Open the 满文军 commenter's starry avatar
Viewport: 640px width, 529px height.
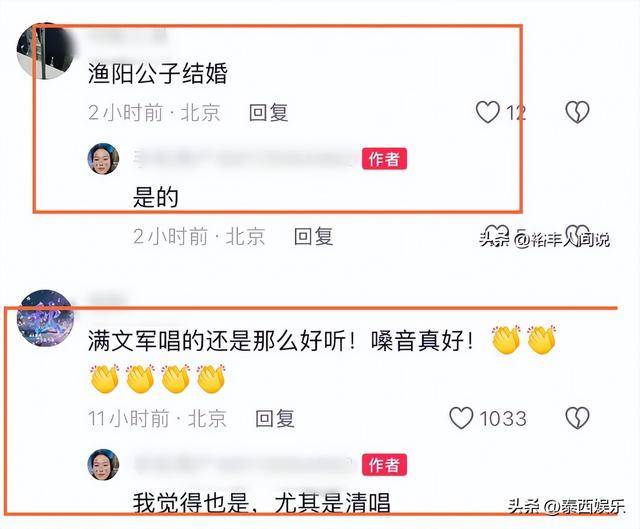pyautogui.click(x=45, y=318)
